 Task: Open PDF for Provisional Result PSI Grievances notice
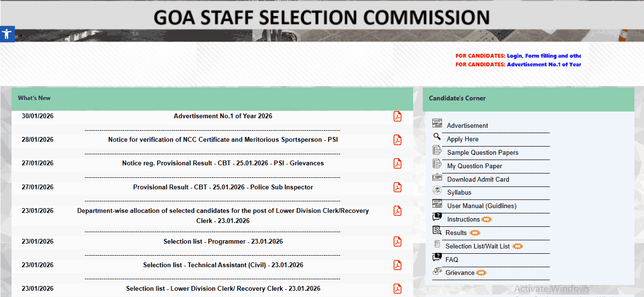(x=397, y=163)
